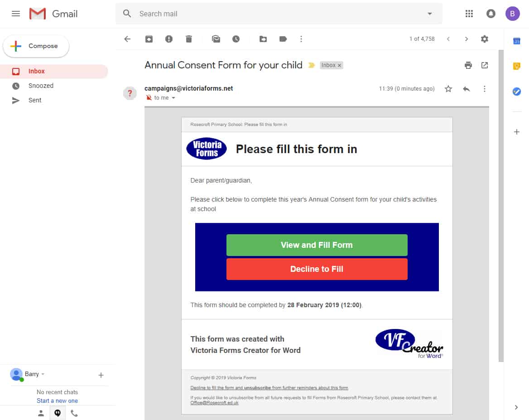Click the green View and Fill Form button

(317, 245)
